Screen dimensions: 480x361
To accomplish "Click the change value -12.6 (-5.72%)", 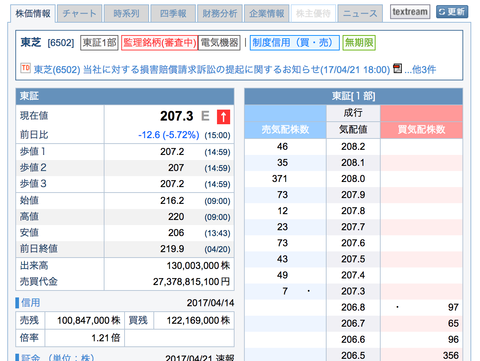I will (x=169, y=135).
